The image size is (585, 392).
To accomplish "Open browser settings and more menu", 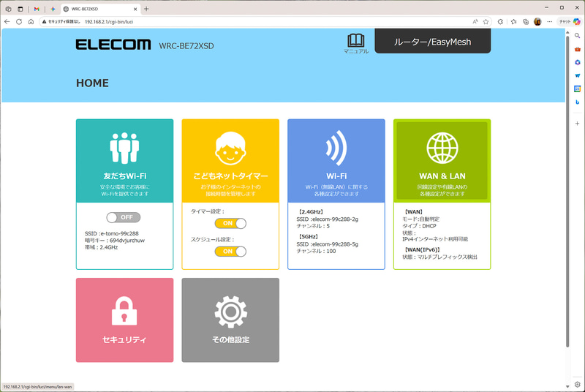I will [550, 22].
